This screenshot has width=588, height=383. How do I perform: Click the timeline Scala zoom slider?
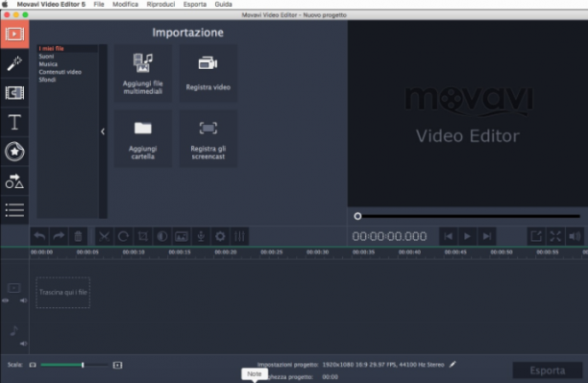(74, 365)
